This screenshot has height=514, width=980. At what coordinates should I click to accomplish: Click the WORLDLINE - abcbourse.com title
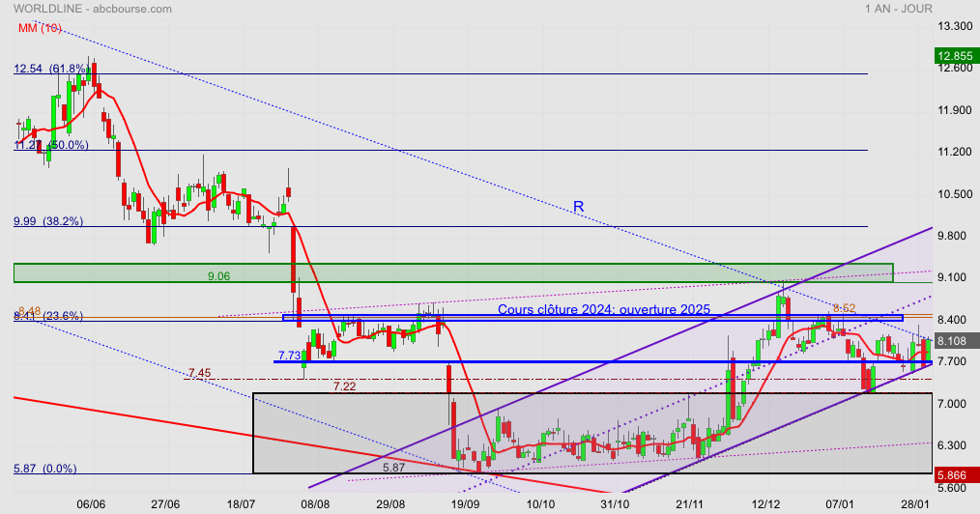click(x=93, y=9)
